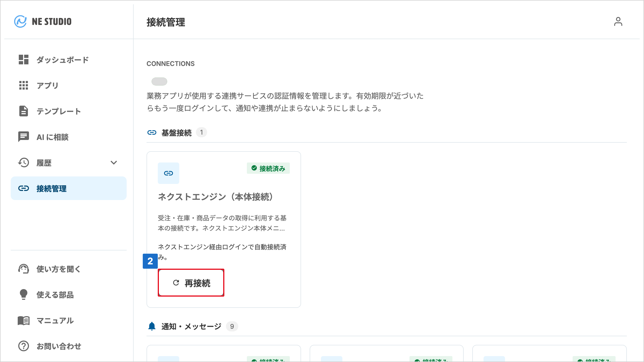Click the book icon beside マニュアル

[24, 320]
